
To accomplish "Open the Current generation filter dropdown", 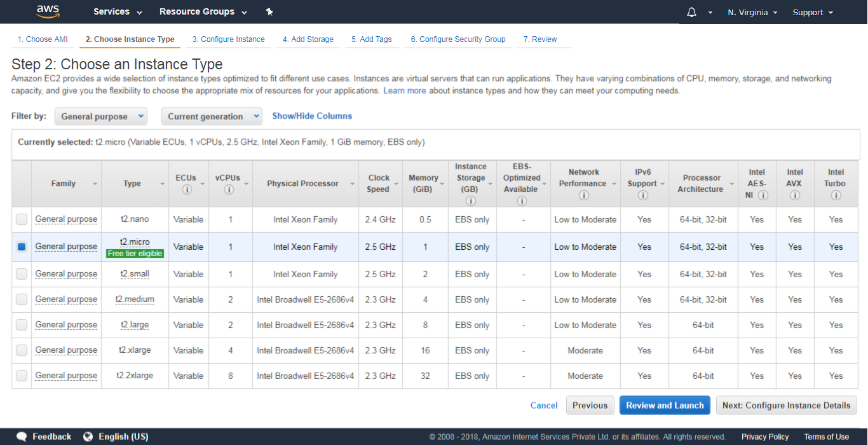I will pos(212,116).
